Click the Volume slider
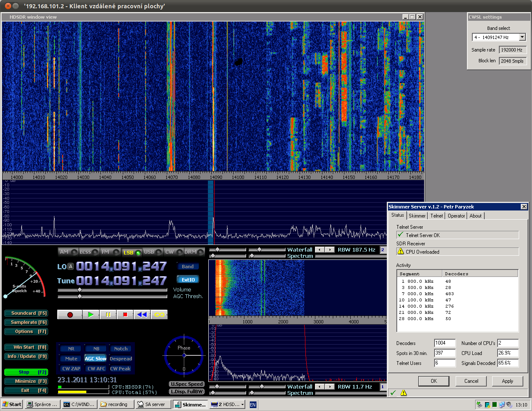Screen dimensions: 532x411 click(x=112, y=290)
